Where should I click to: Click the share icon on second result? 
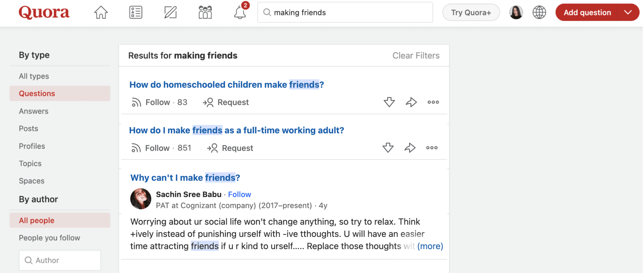[x=411, y=148]
